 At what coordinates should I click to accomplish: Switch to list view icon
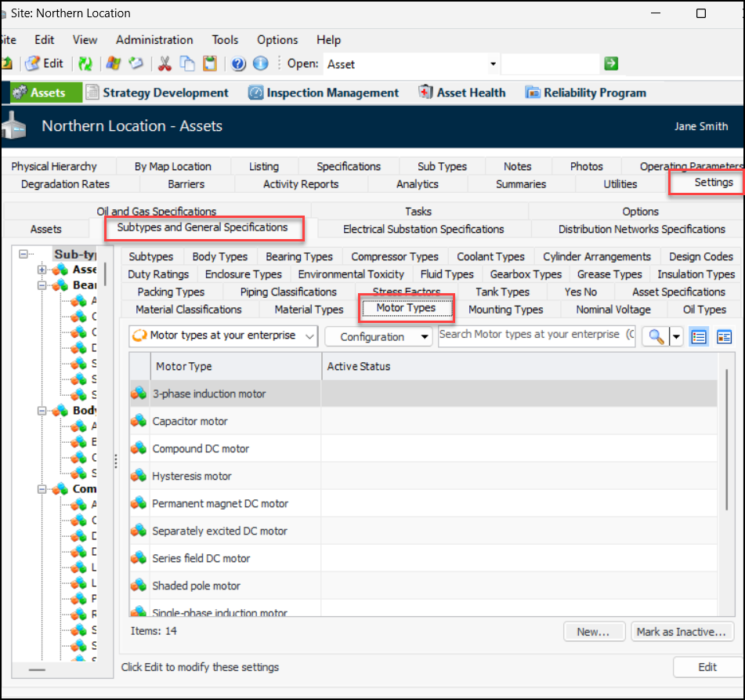699,336
